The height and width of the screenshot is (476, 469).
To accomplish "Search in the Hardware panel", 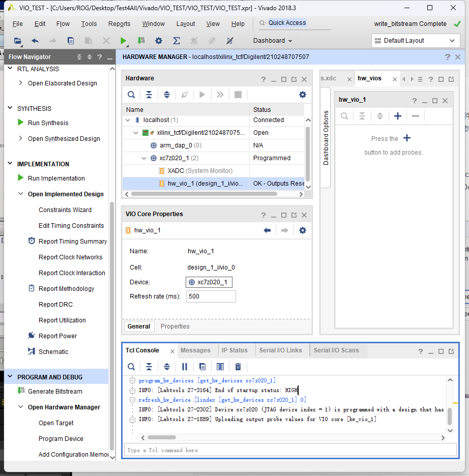I will [x=131, y=95].
